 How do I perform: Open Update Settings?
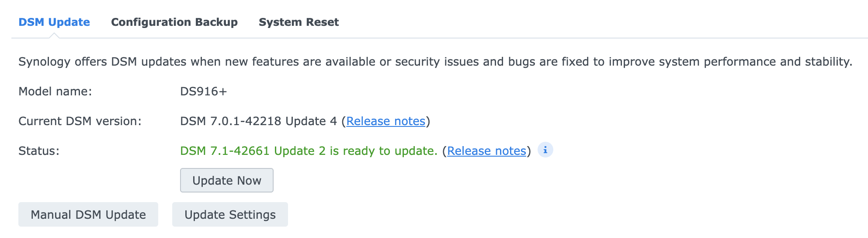click(x=230, y=214)
